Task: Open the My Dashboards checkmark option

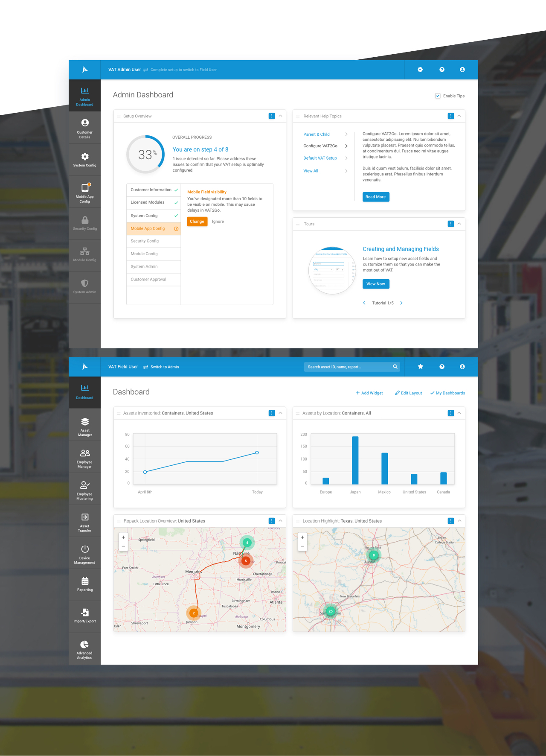Action: 447,393
